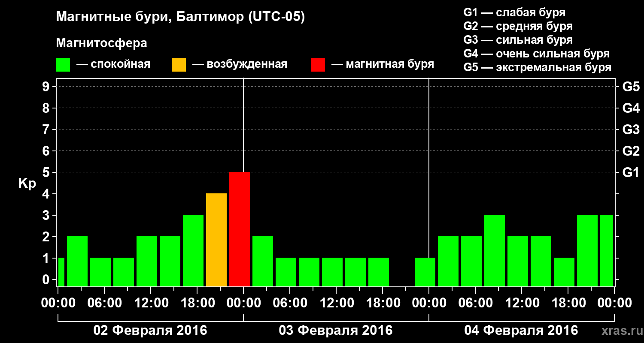The image size is (644, 343).
Task: Click the 'G1 — слабая буря' legend line
Action: (514, 12)
